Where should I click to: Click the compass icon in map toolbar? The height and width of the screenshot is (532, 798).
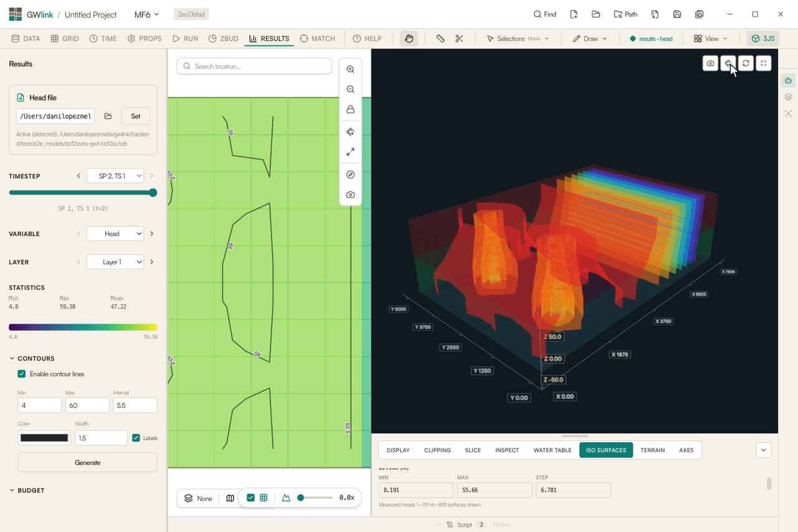[350, 174]
